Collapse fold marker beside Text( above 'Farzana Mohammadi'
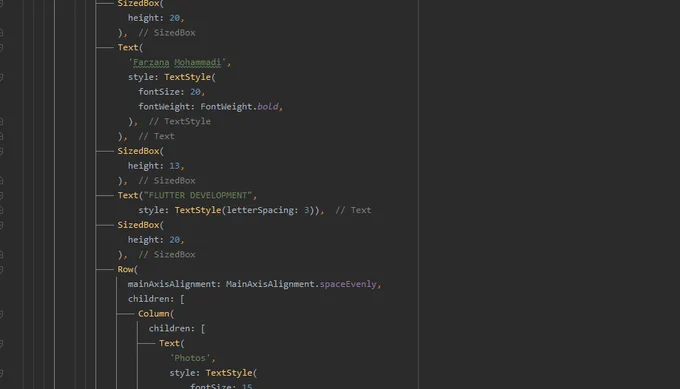 1,48
